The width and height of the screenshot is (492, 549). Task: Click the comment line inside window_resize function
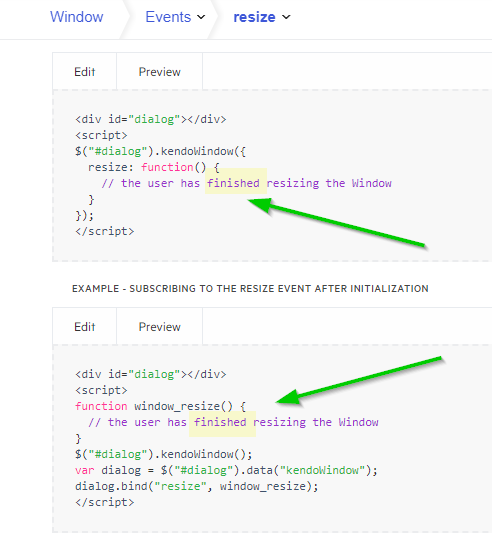point(233,422)
